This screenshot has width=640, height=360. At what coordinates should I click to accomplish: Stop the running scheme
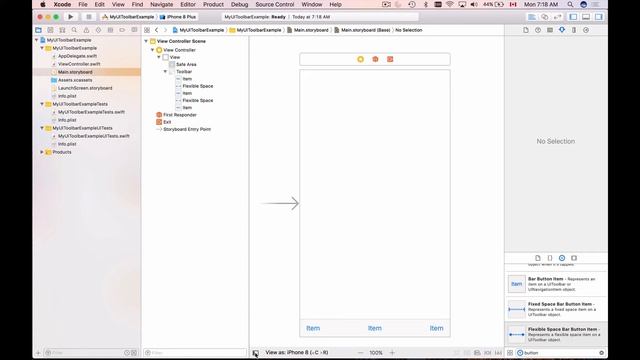click(89, 17)
